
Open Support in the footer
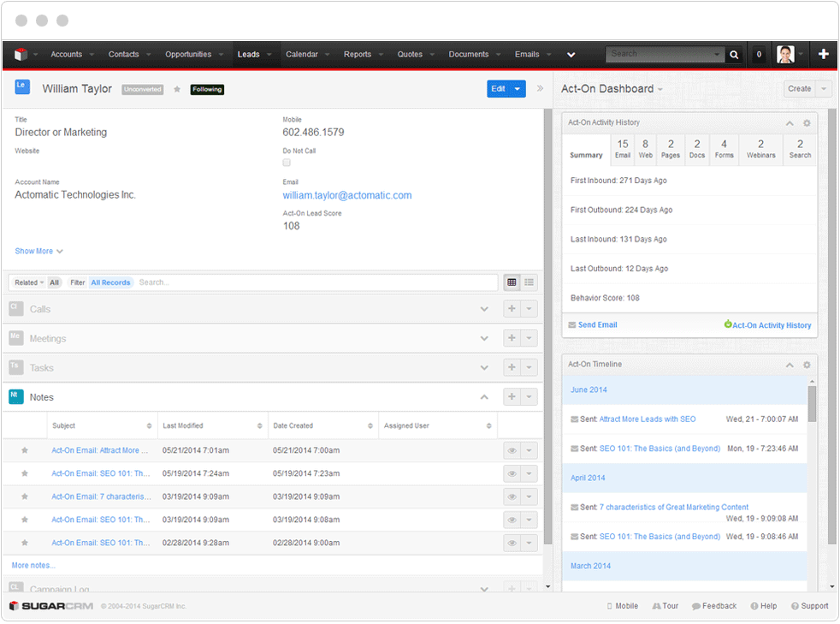click(x=809, y=606)
